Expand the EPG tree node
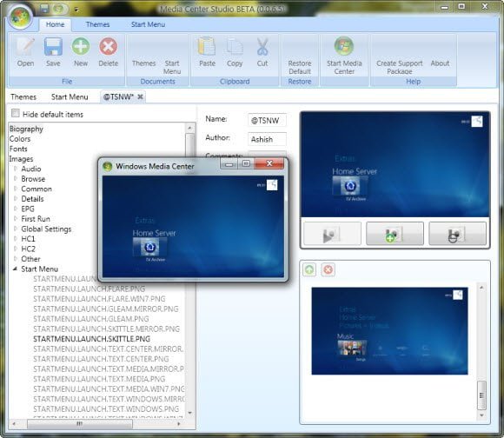The height and width of the screenshot is (438, 504). 16,209
